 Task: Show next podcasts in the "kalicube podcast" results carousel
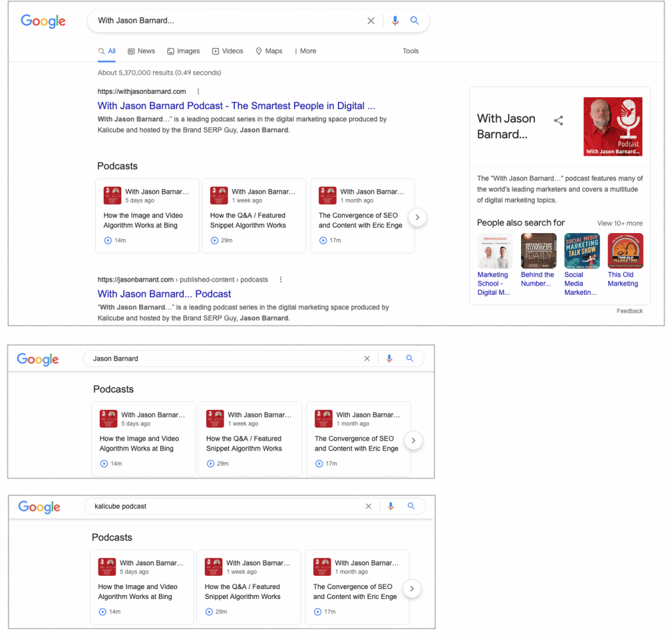point(412,589)
